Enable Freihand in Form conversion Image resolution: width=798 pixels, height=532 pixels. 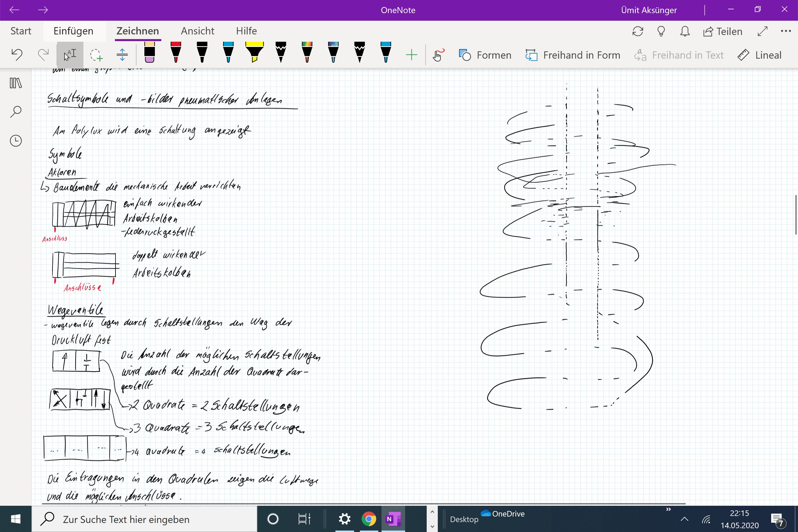572,55
